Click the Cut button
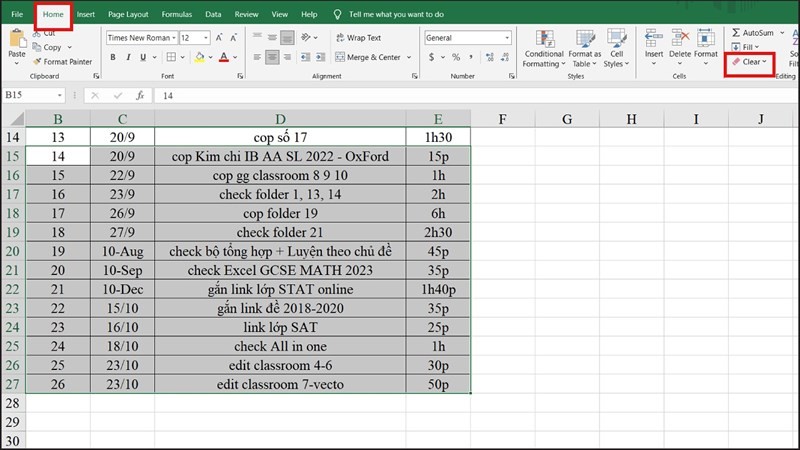800x450 pixels. (44, 33)
